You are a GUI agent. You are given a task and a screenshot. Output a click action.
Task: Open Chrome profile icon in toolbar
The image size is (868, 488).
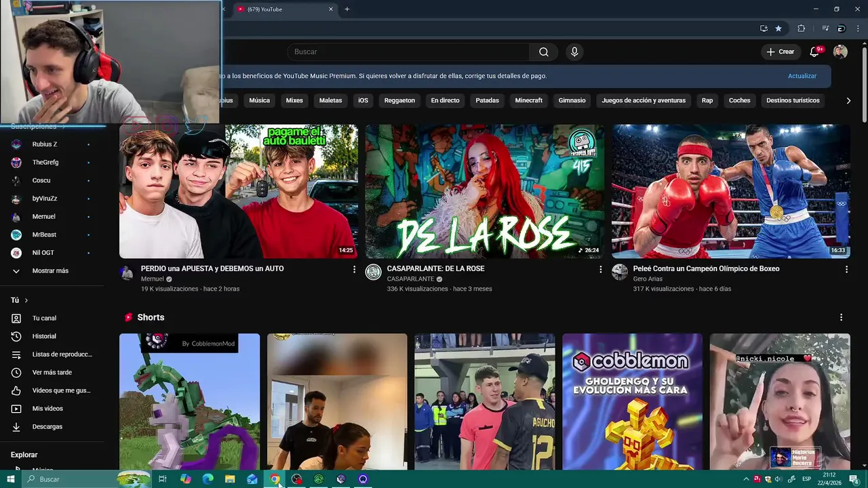[842, 28]
